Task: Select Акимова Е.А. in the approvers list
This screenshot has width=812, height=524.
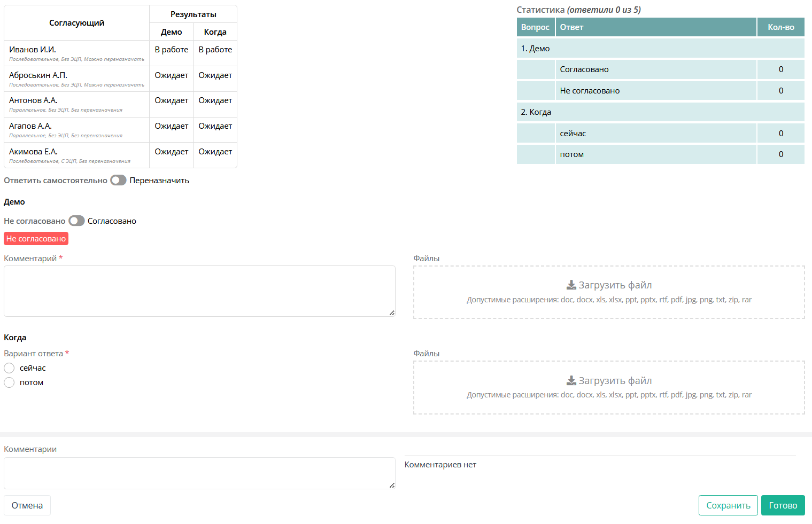Action: pos(33,152)
